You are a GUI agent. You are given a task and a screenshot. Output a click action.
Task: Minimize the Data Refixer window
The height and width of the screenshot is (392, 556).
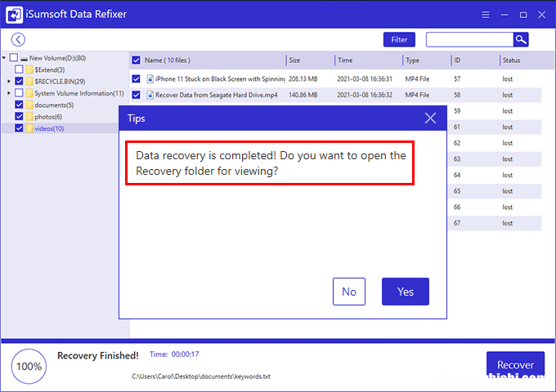(x=504, y=15)
